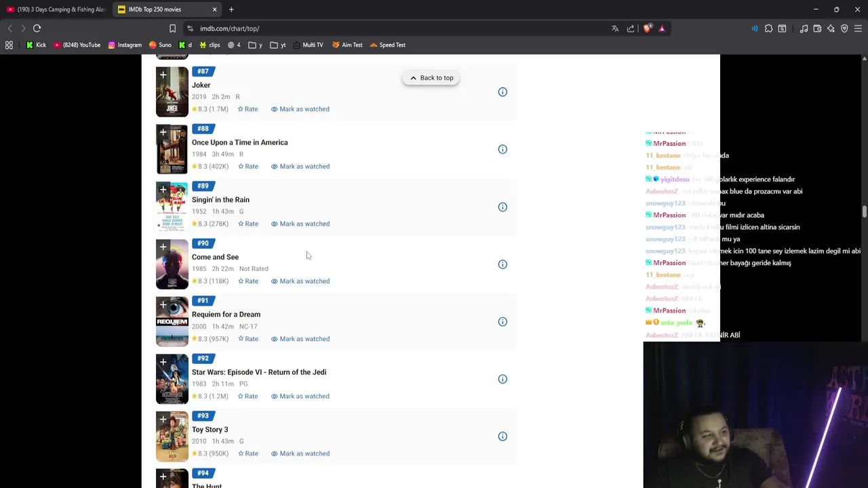Add The Hunt to watchlist
This screenshot has width=868, height=488.
tap(163, 477)
